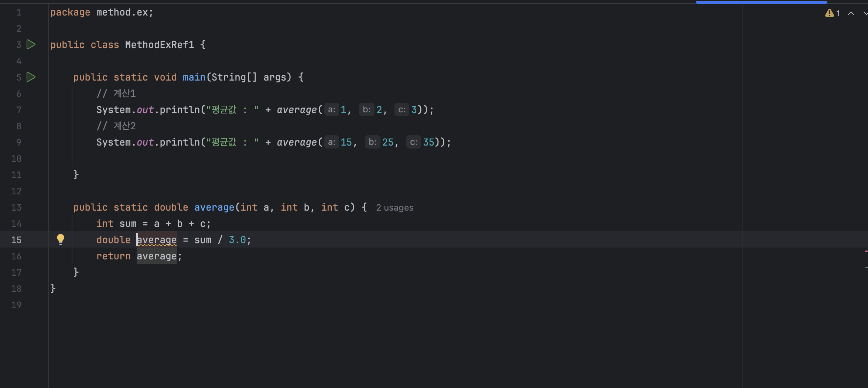Click 'average' in the return statement
This screenshot has height=388, width=868.
[x=157, y=256]
